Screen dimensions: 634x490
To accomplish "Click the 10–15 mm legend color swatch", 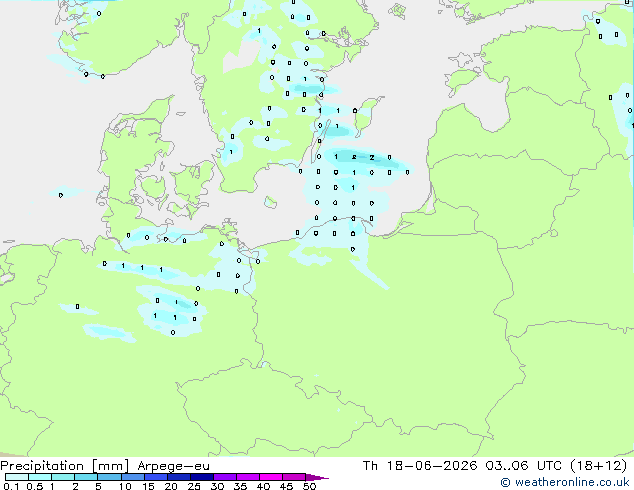I will point(133,477).
